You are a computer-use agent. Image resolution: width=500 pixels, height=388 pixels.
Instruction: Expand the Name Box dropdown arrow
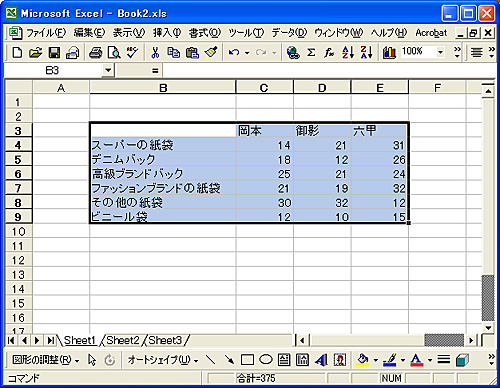click(x=108, y=70)
